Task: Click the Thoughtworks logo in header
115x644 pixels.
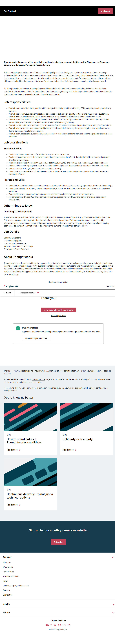Action: click(11, 286)
